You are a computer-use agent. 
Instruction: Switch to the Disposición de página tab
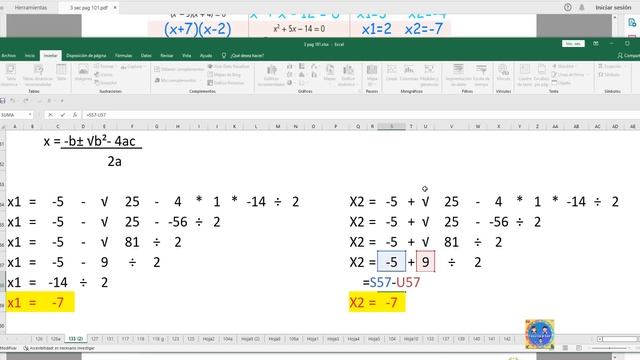pyautogui.click(x=86, y=56)
